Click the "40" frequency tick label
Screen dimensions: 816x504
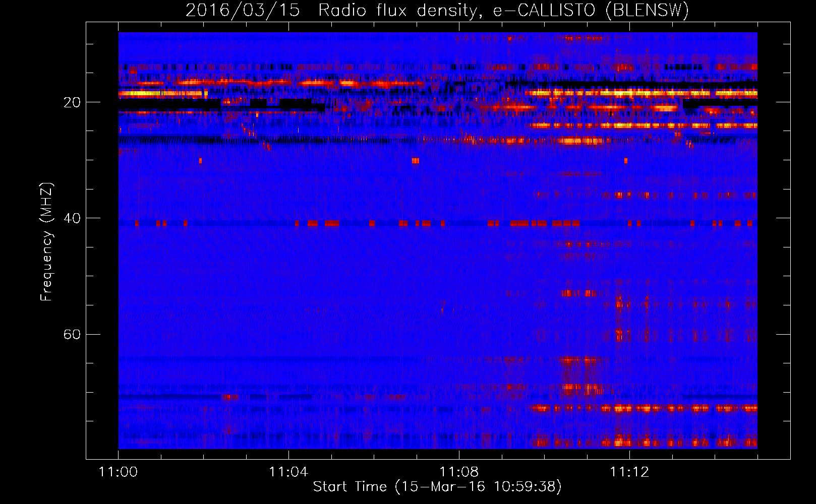(72, 218)
